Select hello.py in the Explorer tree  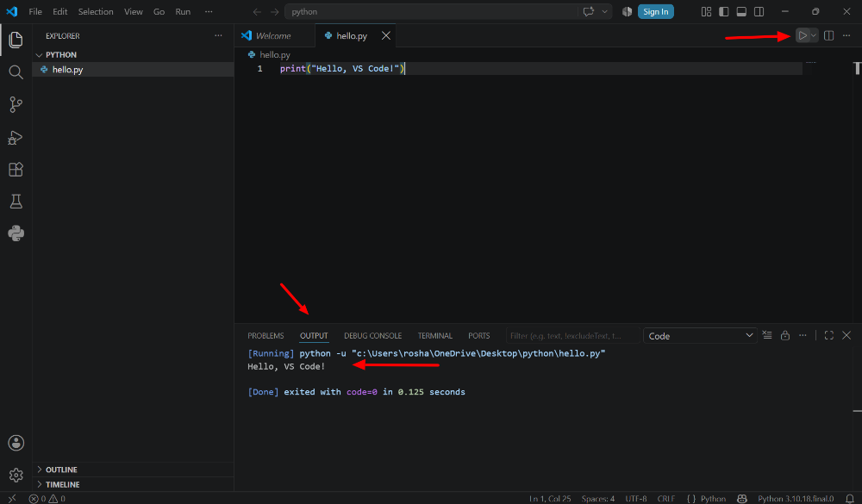(x=133, y=70)
